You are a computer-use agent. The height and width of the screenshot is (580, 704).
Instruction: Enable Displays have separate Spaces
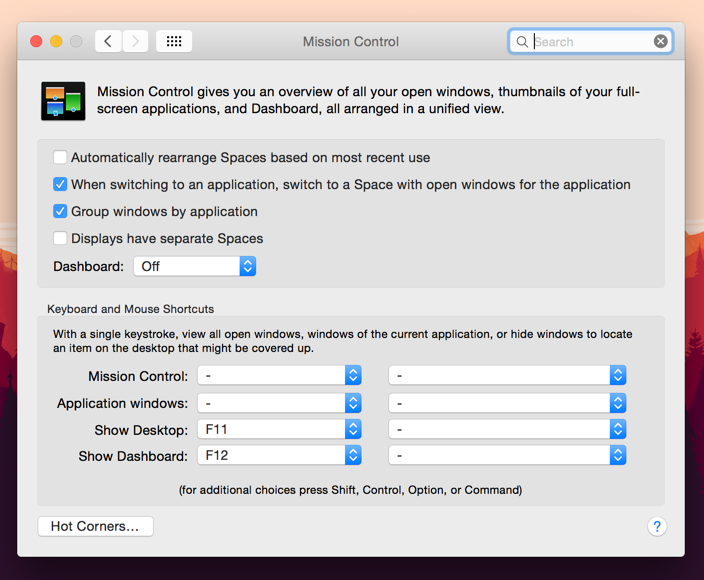(x=60, y=238)
